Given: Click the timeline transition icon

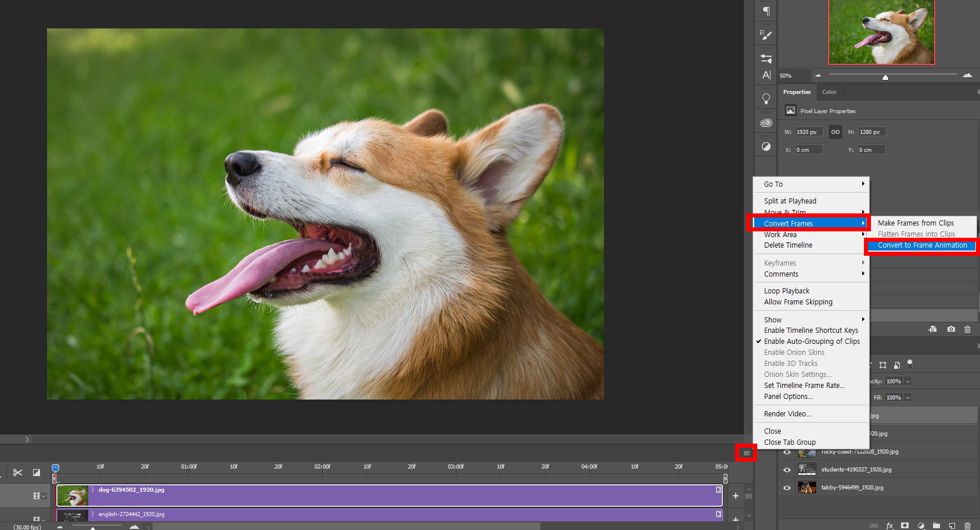Looking at the screenshot, I should [37, 473].
